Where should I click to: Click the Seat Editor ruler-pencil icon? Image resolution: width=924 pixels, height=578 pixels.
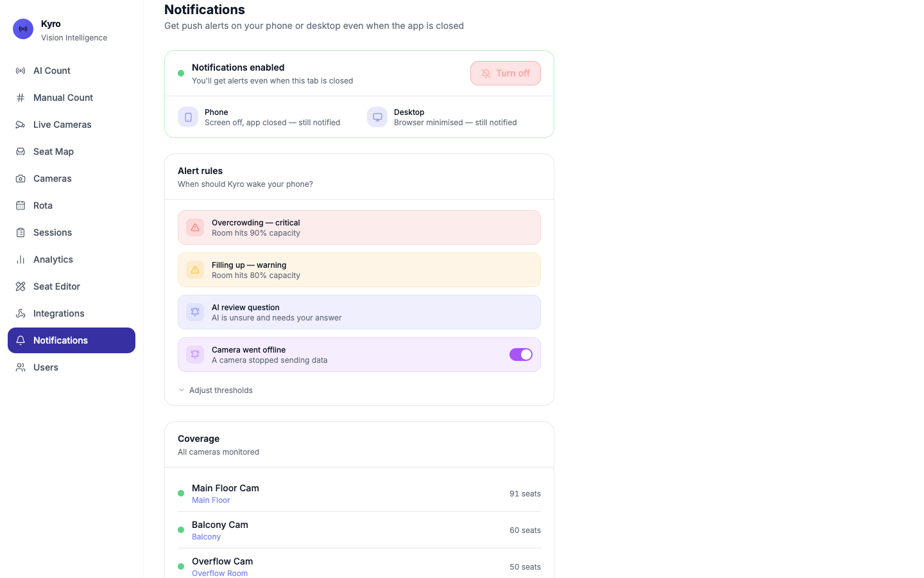[21, 286]
